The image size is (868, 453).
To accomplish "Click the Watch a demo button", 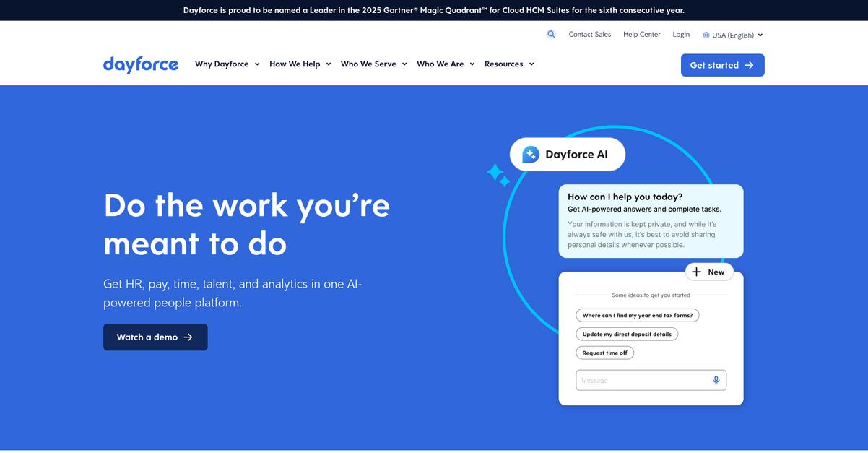I will (x=155, y=337).
